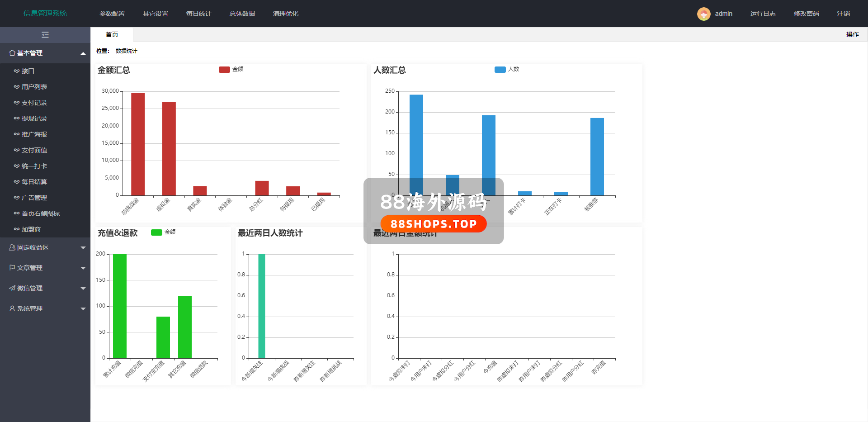The width and height of the screenshot is (868, 422).
Task: Switch to the 首页 tab
Action: pos(112,34)
